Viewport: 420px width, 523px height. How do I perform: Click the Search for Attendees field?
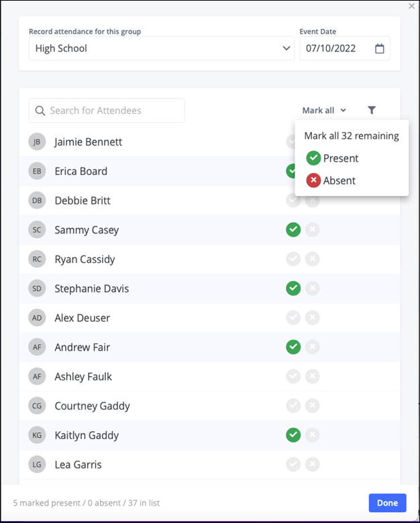point(107,111)
